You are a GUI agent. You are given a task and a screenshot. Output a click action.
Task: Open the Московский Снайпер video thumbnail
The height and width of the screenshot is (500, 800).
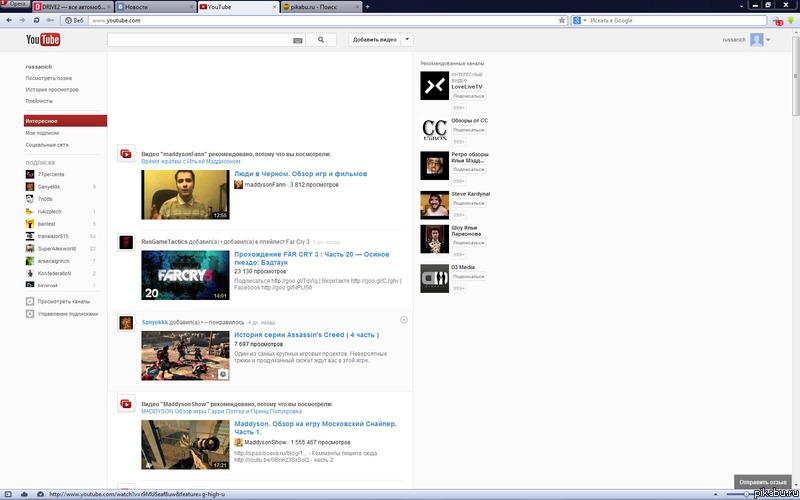coord(185,445)
